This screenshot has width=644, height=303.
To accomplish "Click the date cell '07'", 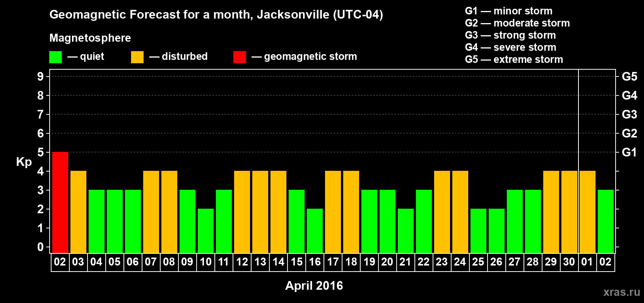I will point(151,262).
